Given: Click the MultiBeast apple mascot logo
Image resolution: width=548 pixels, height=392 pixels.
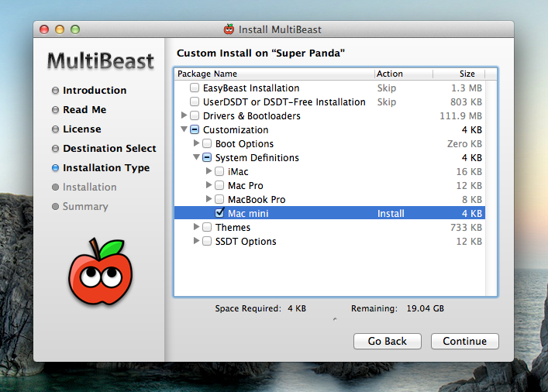Looking at the screenshot, I should [x=101, y=271].
